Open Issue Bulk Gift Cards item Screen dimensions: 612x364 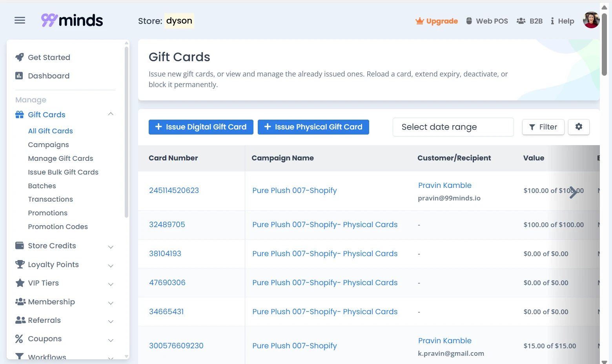[x=63, y=172]
